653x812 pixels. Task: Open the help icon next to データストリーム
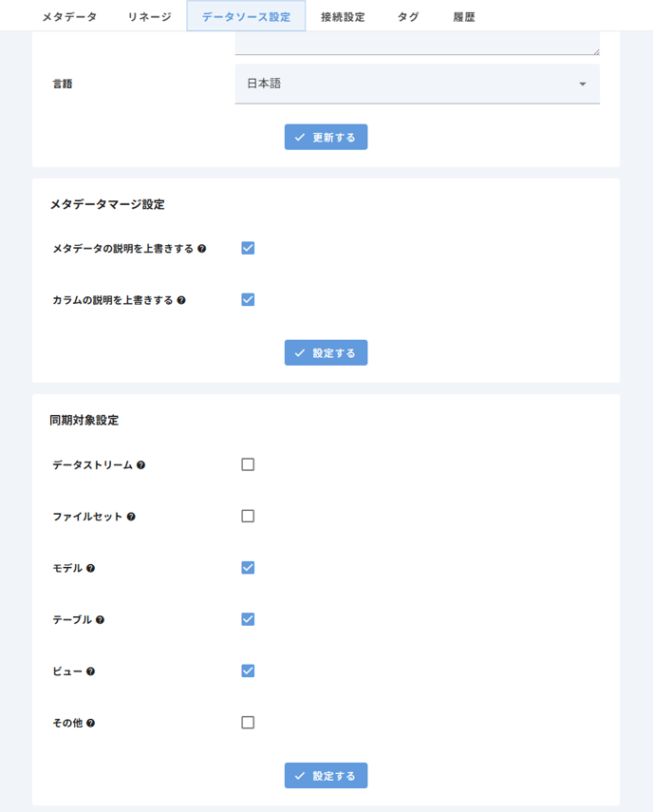140,465
